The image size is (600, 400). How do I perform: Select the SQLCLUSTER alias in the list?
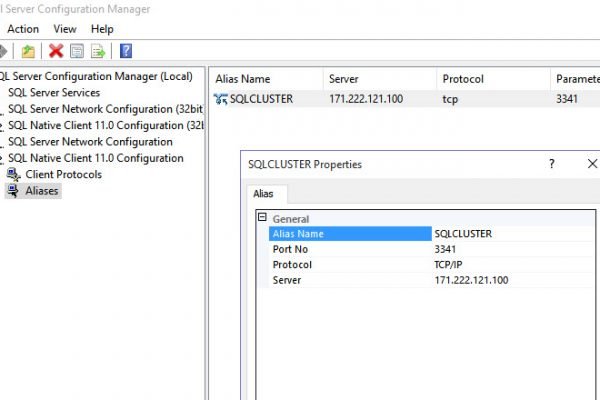coord(261,99)
